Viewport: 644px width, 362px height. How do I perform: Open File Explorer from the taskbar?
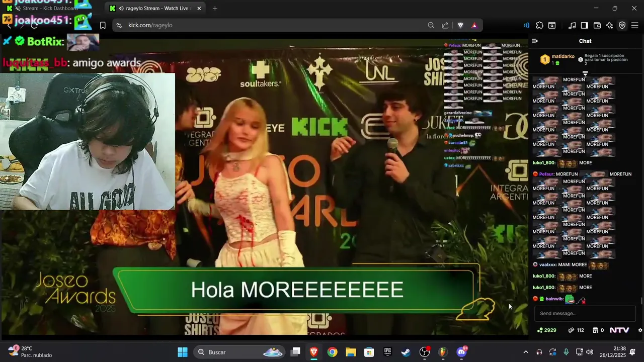pos(351,352)
